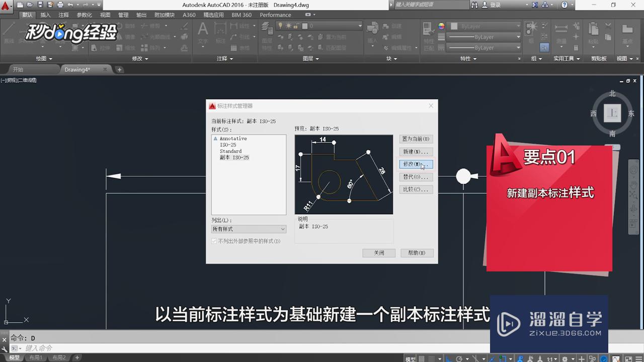Toggle grid display in the status bar
Viewport: 644px width, 362px height.
pos(421,357)
